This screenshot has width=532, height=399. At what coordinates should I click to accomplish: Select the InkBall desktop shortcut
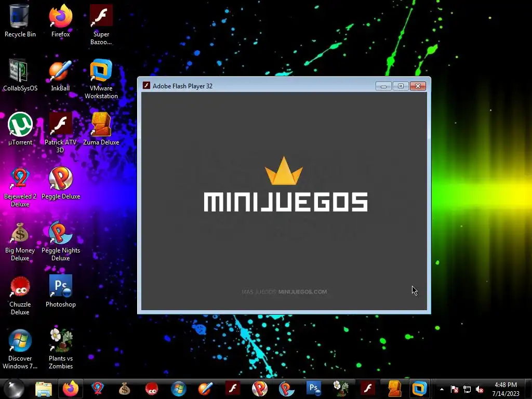click(x=60, y=75)
